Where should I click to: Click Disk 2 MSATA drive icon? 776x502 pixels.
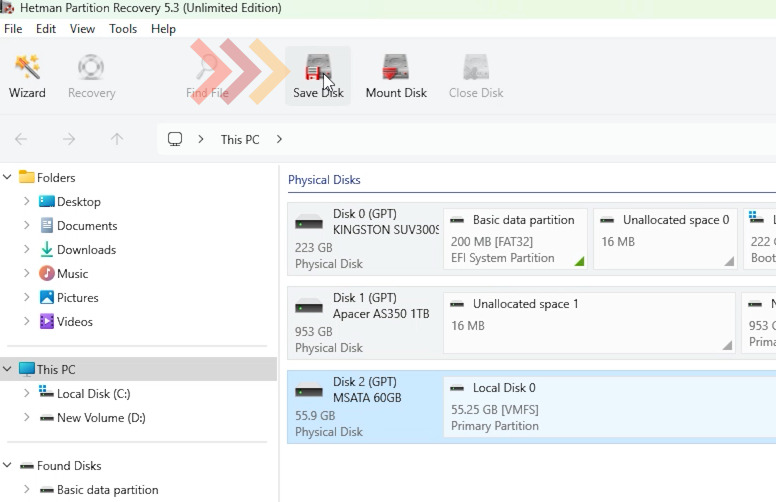(309, 392)
